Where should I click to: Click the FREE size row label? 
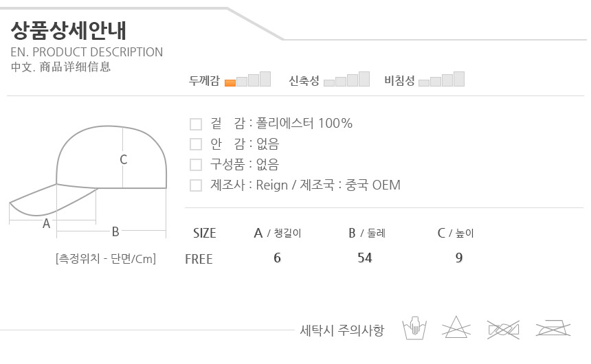[199, 259]
